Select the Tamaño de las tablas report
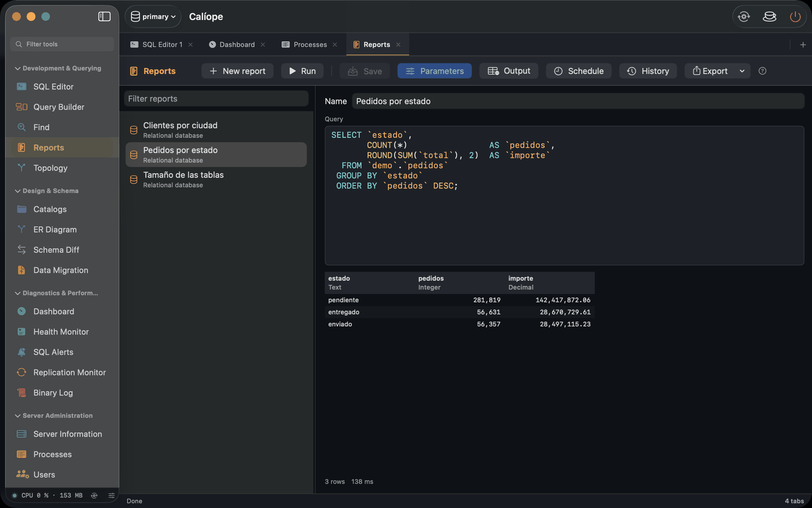 216,179
